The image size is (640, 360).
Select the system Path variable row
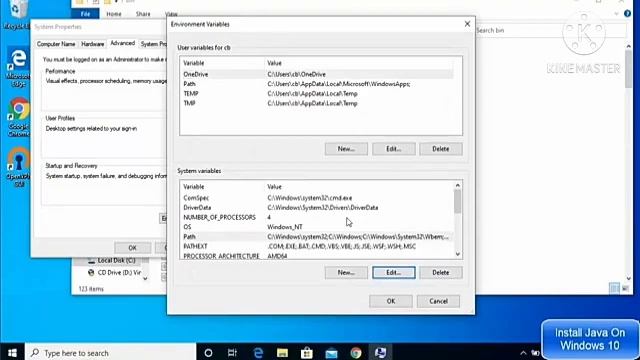[x=317, y=237]
